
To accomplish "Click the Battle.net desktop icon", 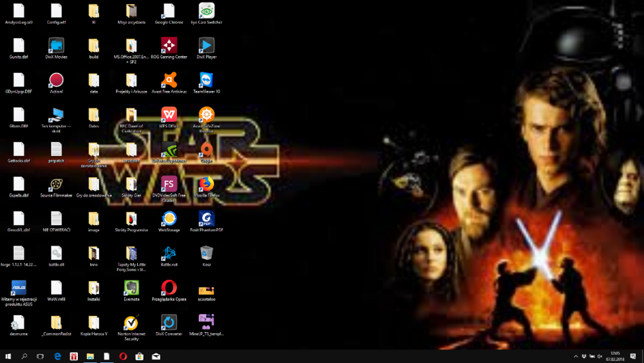I will 169,253.
